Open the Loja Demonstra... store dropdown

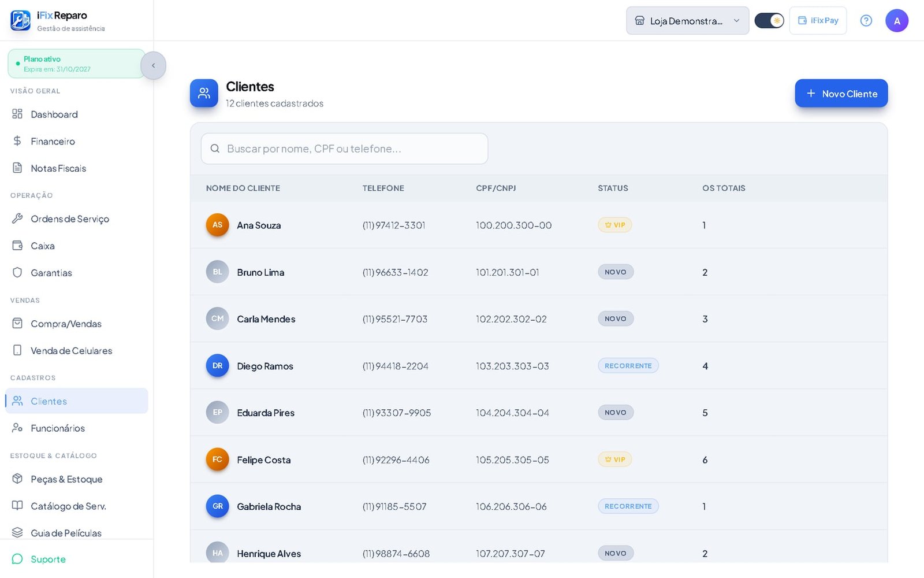687,21
